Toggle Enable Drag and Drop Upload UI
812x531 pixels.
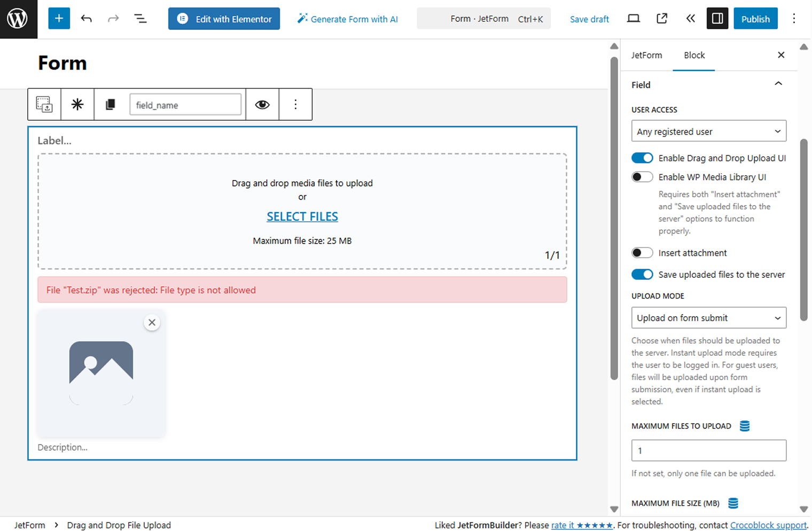pos(642,158)
